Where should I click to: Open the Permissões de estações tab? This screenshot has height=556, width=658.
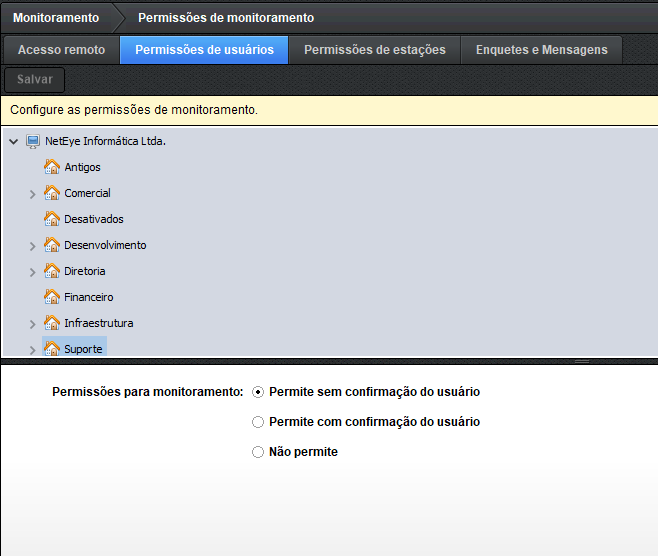point(374,50)
